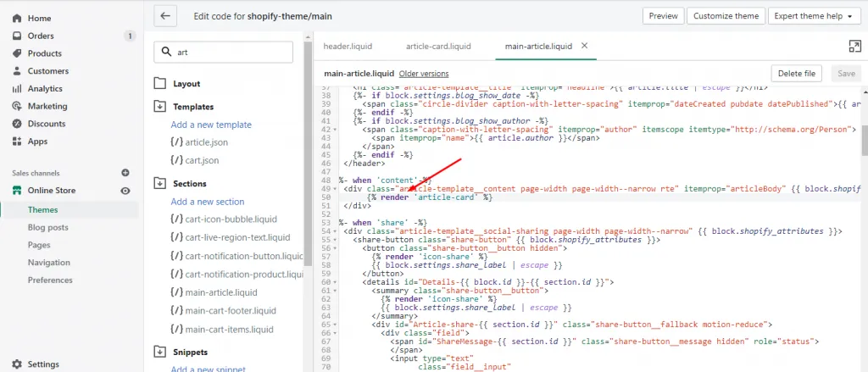This screenshot has height=372, width=868.
Task: Click the Save button
Action: pos(846,73)
